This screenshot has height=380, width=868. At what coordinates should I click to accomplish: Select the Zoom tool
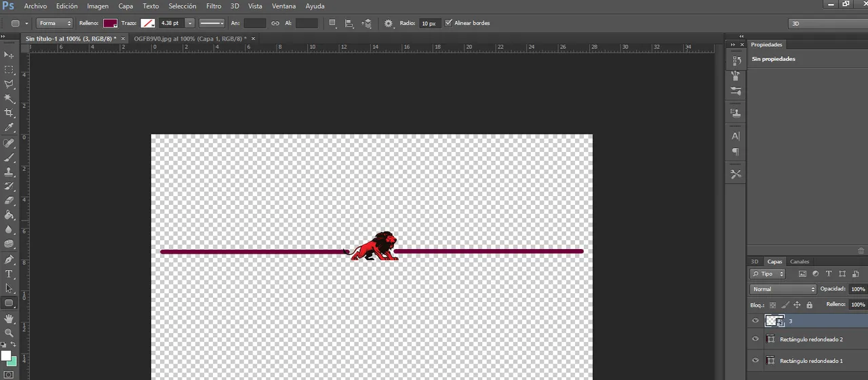(9, 333)
